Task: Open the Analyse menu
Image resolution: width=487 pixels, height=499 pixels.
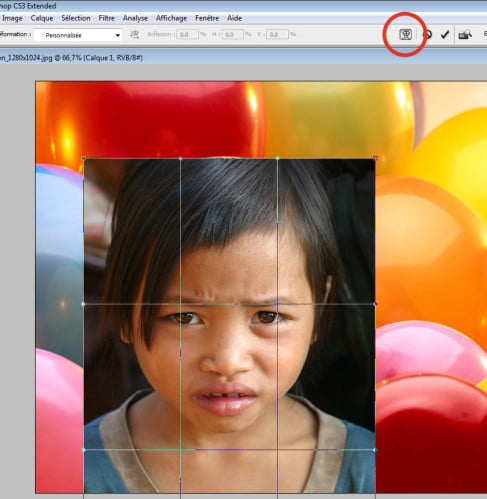Action: point(135,18)
